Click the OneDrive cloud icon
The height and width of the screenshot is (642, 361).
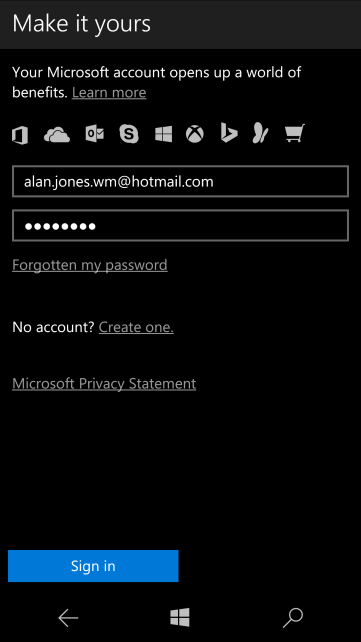[x=57, y=135]
